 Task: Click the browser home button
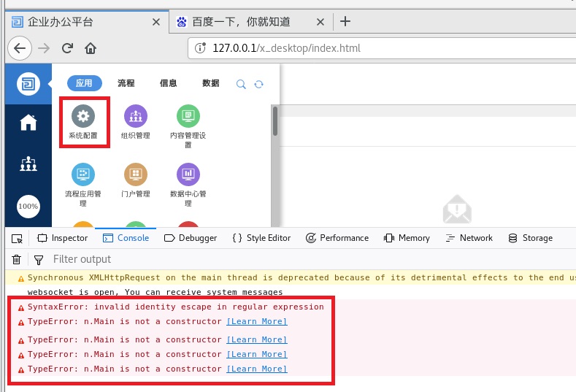pos(91,48)
